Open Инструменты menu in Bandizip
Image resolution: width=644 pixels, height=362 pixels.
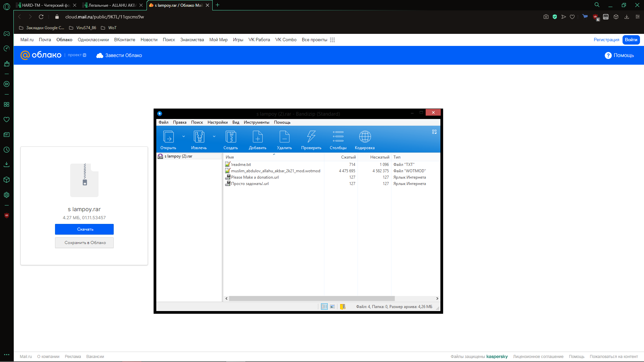[257, 122]
